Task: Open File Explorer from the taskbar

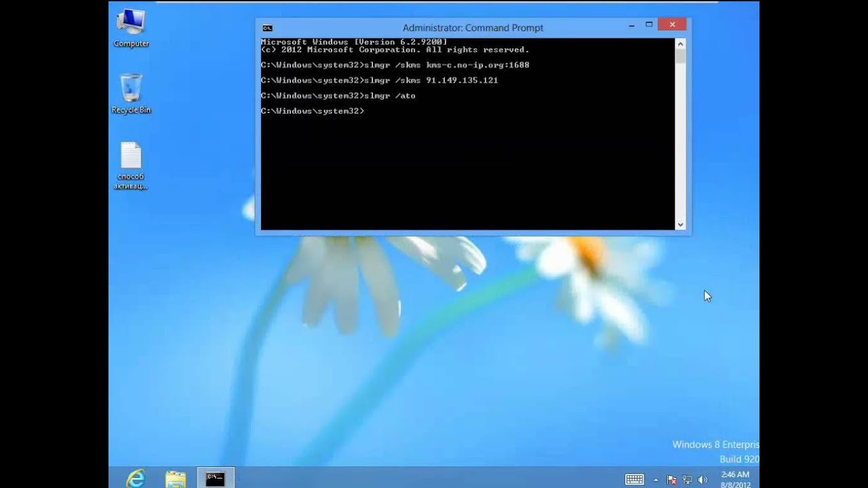Action: pos(176,479)
